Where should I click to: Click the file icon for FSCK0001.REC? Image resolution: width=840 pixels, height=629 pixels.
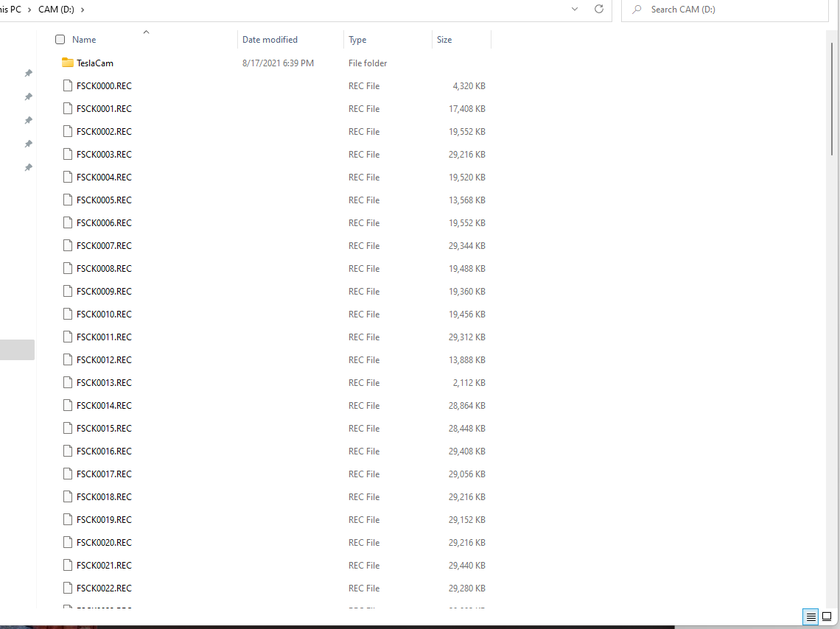coord(68,109)
